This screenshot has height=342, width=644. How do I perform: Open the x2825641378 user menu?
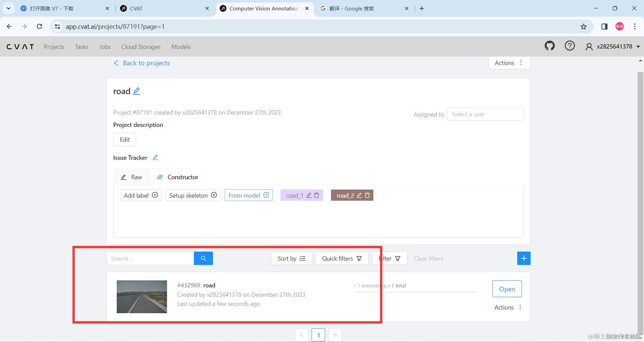pos(612,47)
